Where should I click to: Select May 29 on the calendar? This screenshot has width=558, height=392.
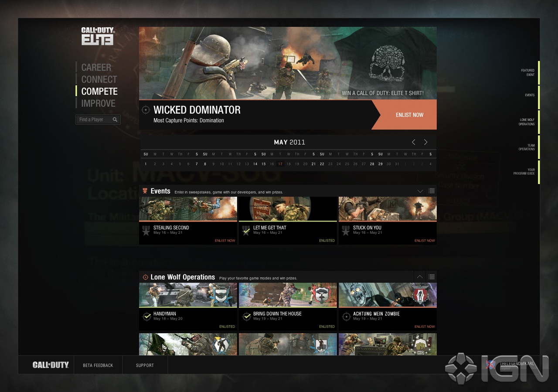[380, 164]
